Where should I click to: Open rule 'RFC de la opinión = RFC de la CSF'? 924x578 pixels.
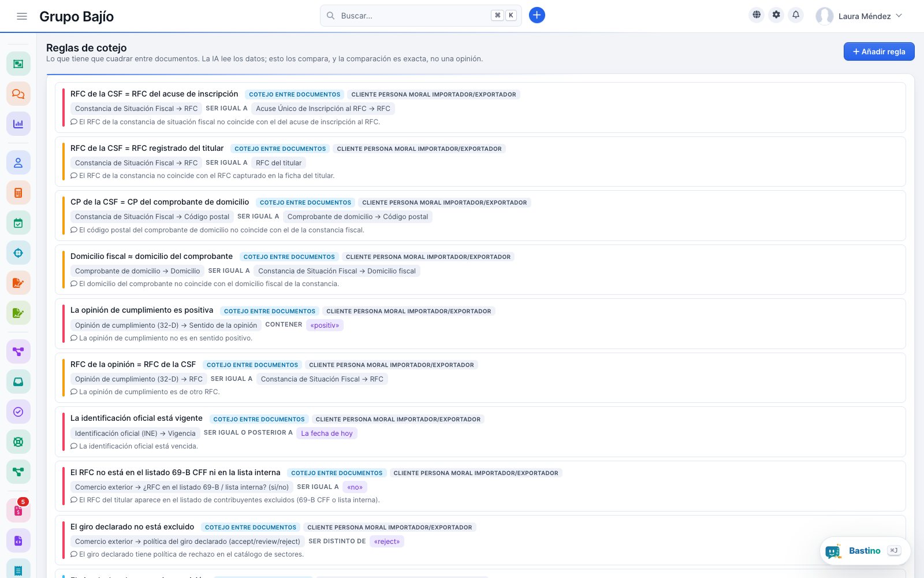480,377
